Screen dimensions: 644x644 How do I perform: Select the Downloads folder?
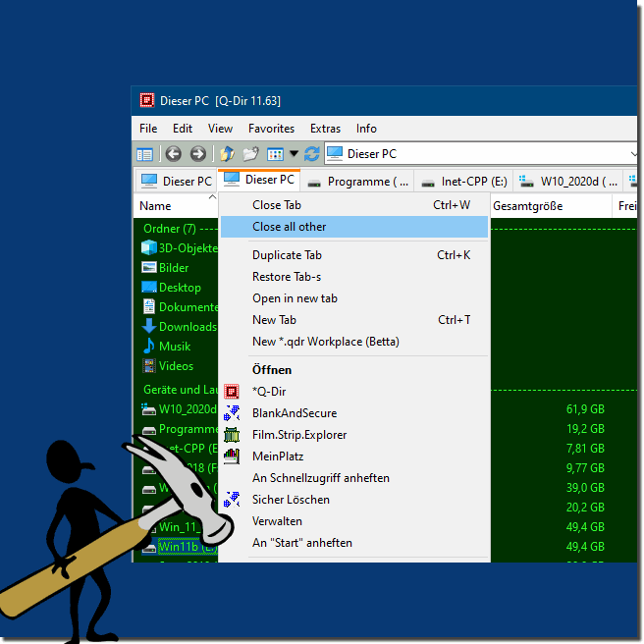(x=180, y=327)
